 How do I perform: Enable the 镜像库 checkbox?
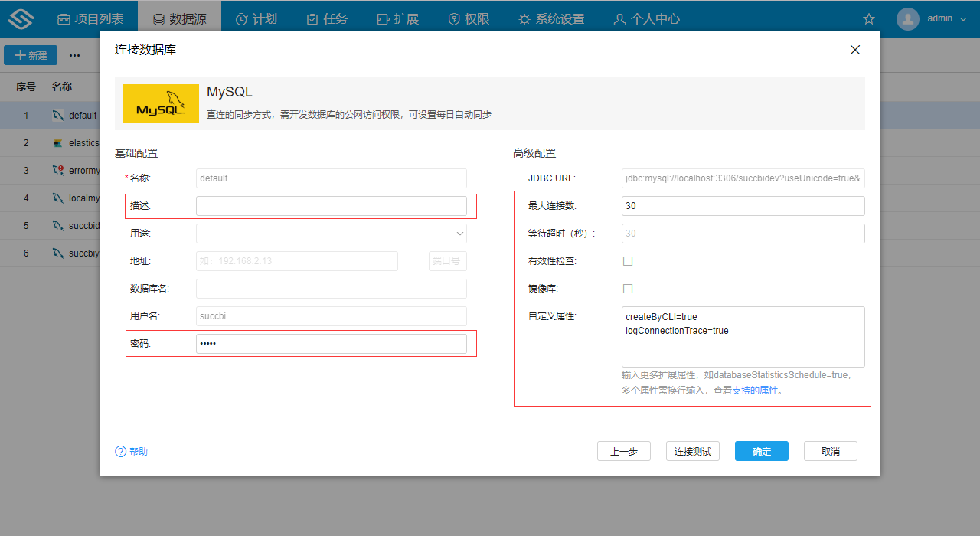click(x=628, y=288)
